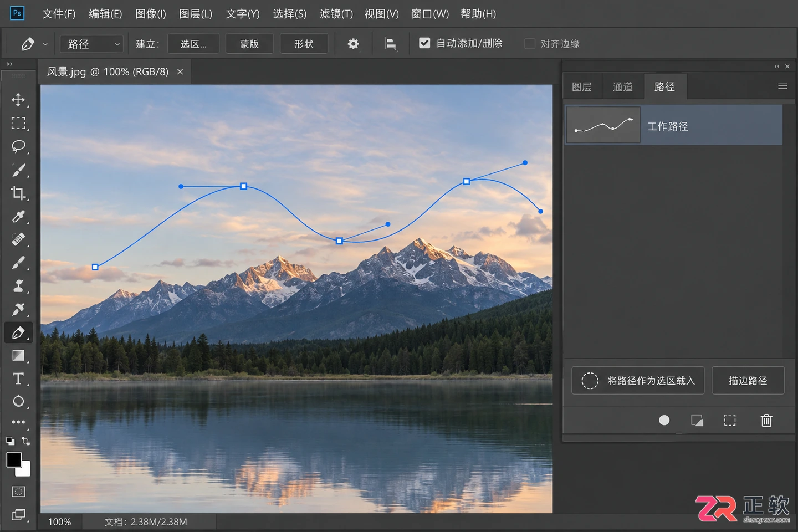Close the 风景.jpg document tab

[180, 72]
